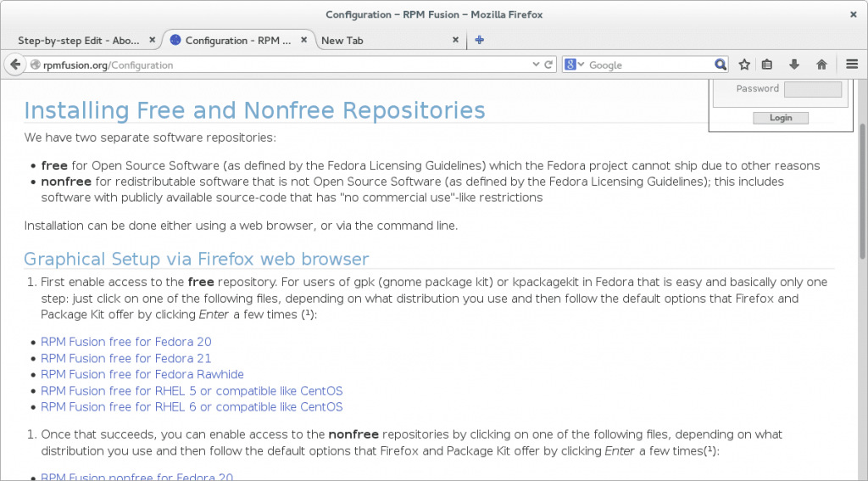Close the Firefox window

(x=853, y=14)
